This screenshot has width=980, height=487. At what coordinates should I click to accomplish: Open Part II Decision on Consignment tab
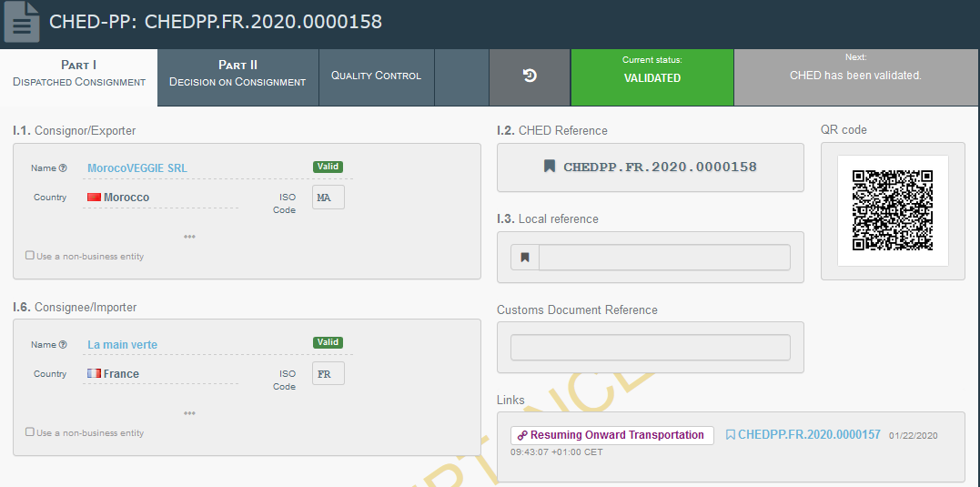tap(237, 77)
